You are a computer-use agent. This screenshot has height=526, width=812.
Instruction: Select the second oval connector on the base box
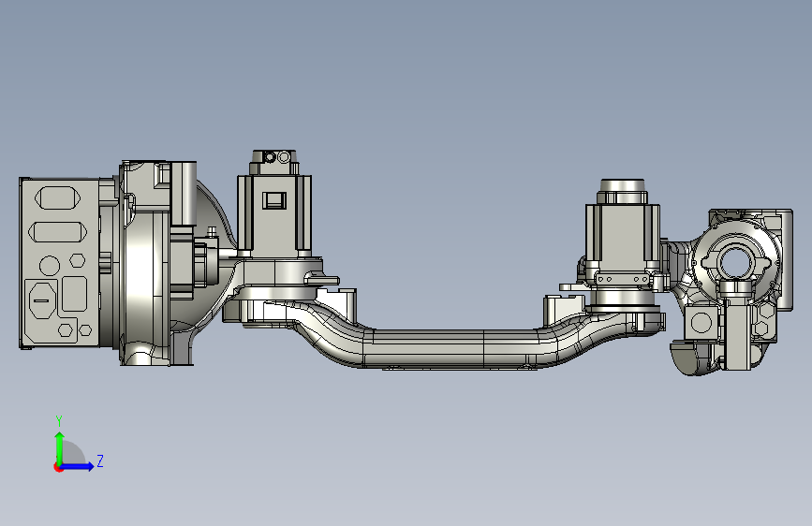[57, 232]
